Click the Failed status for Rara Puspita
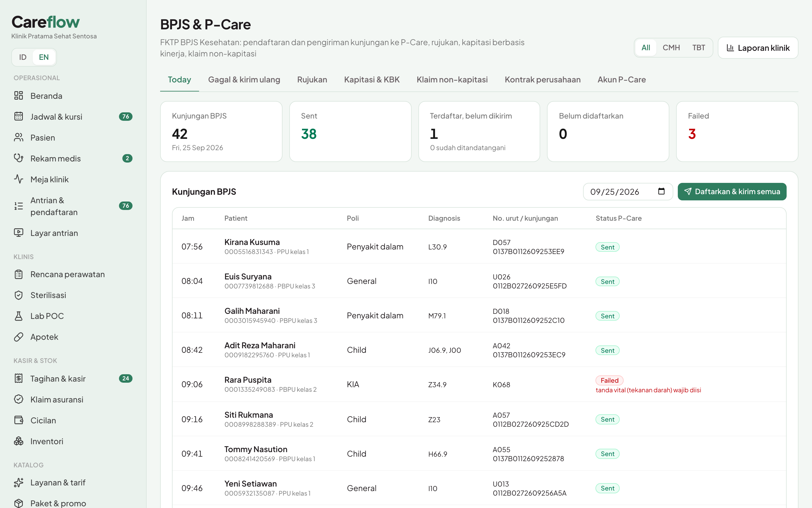 coord(609,380)
